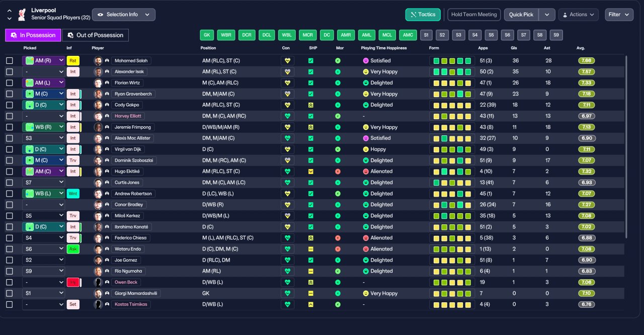Open Hugo Ekitiké's AM (C) picked dropdown
644x335 pixels.
[44, 172]
